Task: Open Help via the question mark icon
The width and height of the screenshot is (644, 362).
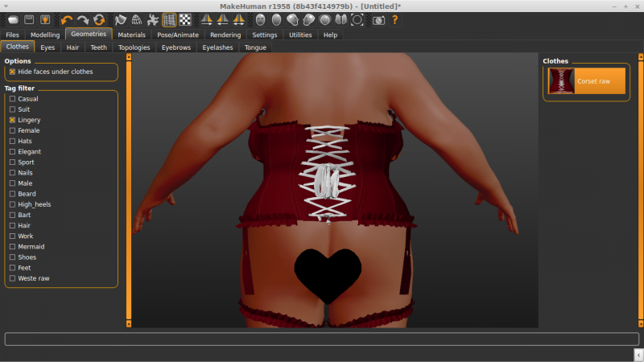Action: [x=394, y=19]
